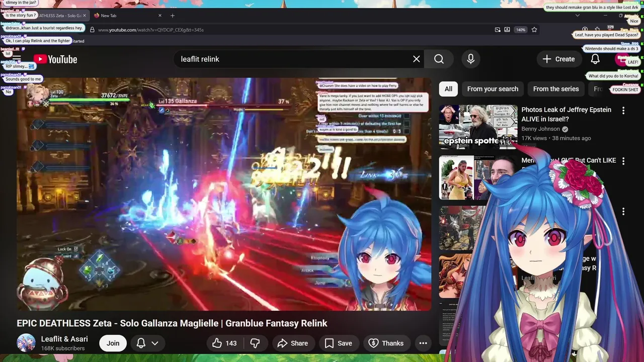Click the Create button
Screen dimensions: 644x362
pyautogui.click(x=558, y=59)
